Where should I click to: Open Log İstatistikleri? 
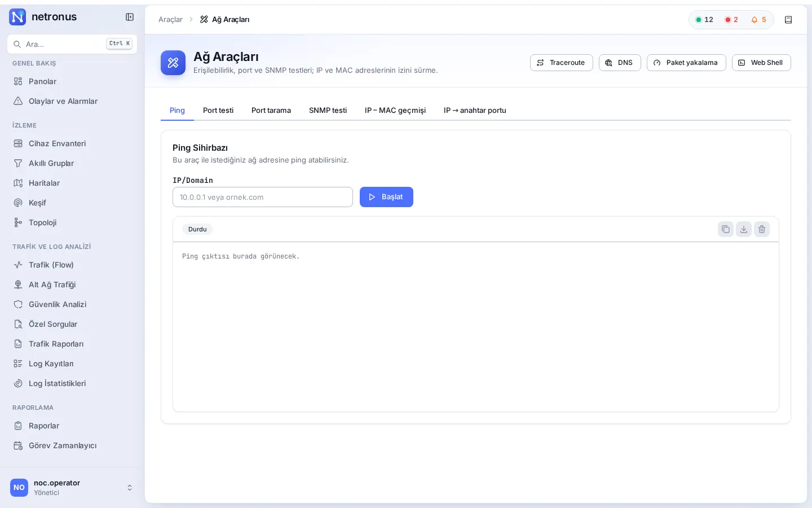click(72, 383)
